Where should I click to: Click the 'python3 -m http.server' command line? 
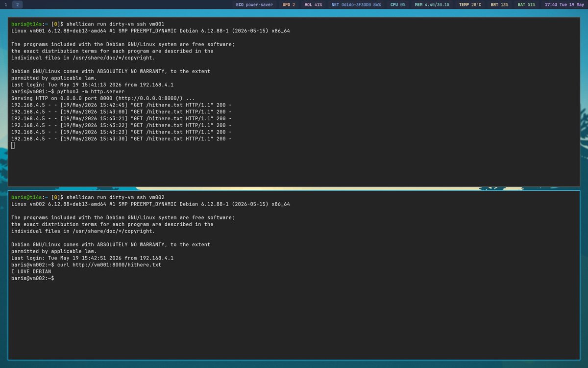point(68,91)
